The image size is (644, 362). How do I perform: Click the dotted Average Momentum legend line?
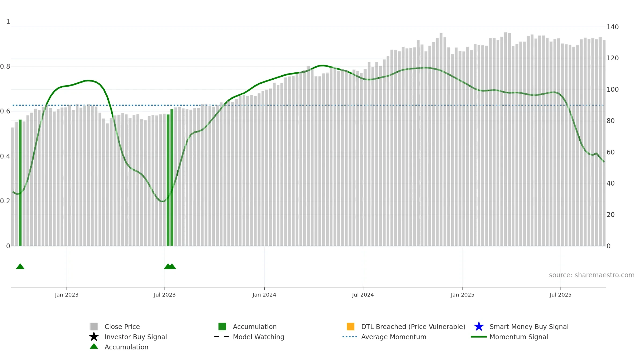pyautogui.click(x=350, y=337)
